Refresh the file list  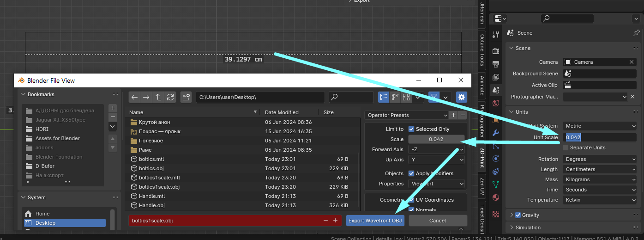coord(170,97)
